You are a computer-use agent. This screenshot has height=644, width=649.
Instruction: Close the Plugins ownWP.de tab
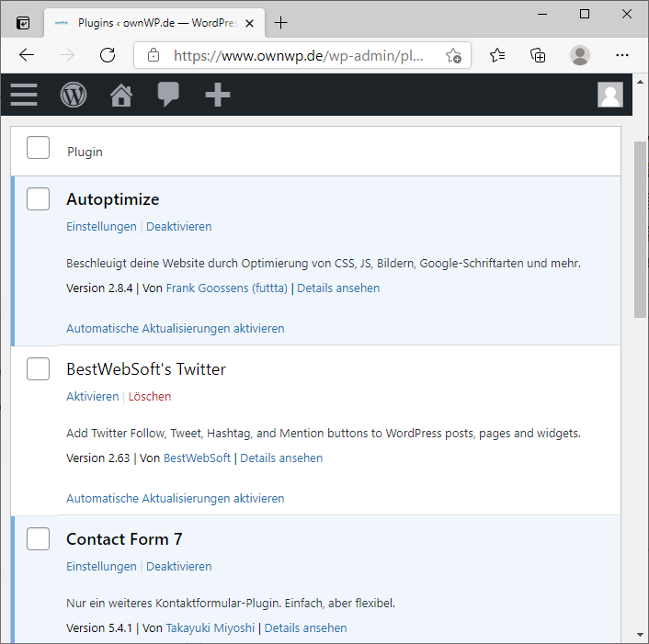[250, 24]
